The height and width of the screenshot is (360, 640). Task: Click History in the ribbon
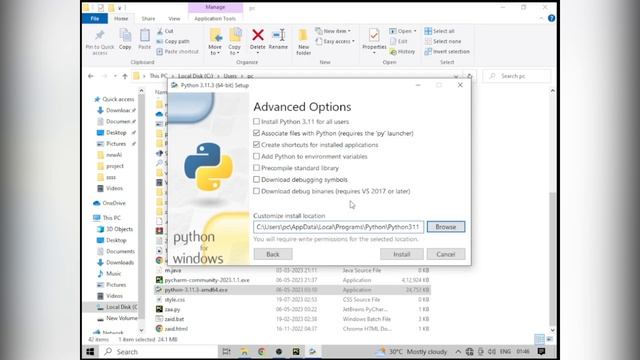pyautogui.click(x=402, y=51)
